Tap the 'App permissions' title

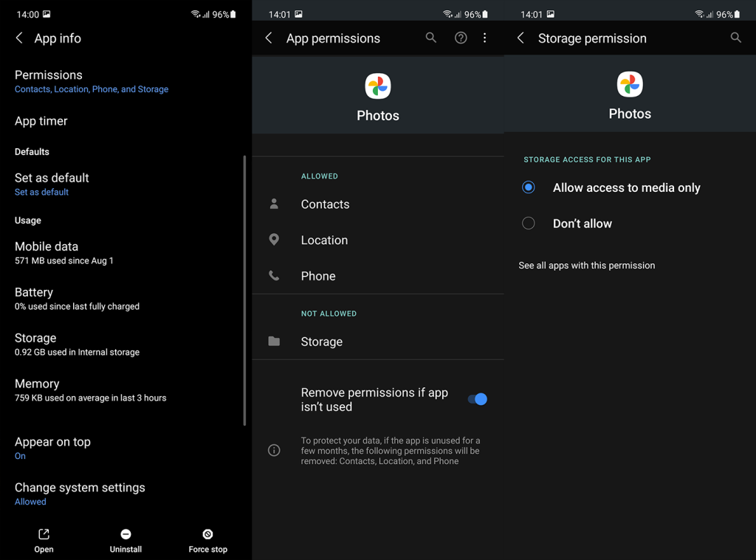[333, 38]
